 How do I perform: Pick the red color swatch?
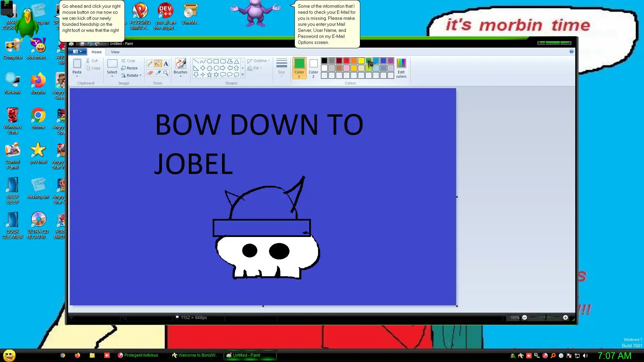tap(346, 61)
